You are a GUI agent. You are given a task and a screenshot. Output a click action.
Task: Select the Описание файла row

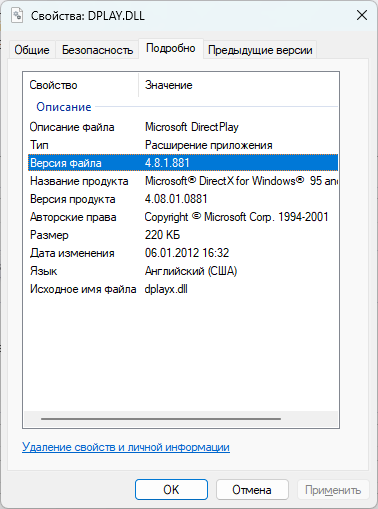tap(183, 127)
